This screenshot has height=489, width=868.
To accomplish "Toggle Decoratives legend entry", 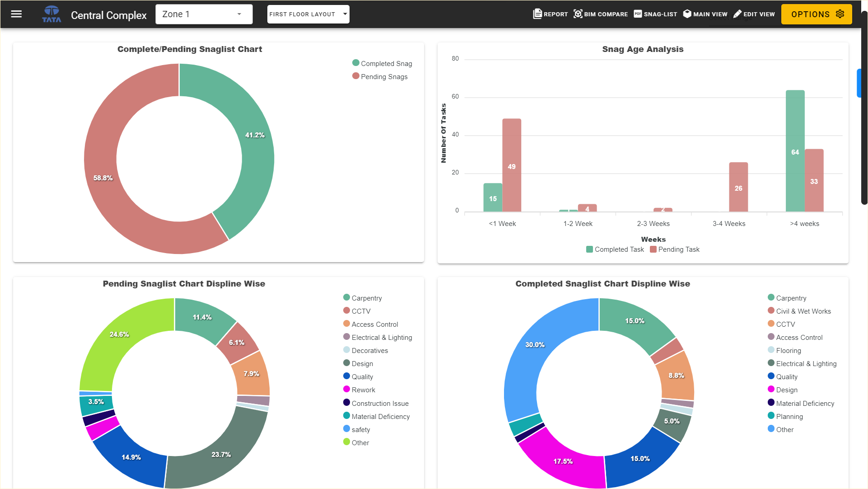I will point(365,350).
